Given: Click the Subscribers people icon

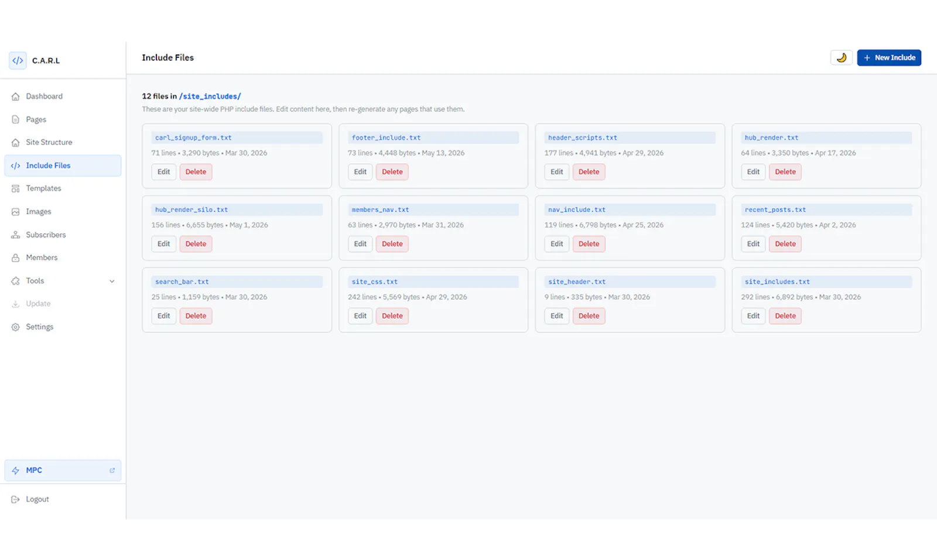Looking at the screenshot, I should (15, 235).
